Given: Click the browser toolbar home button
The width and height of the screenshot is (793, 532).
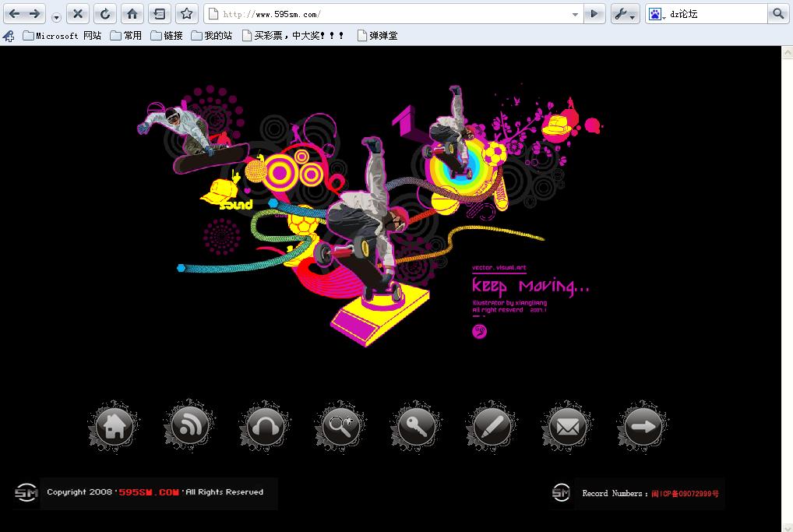Looking at the screenshot, I should click(x=132, y=14).
